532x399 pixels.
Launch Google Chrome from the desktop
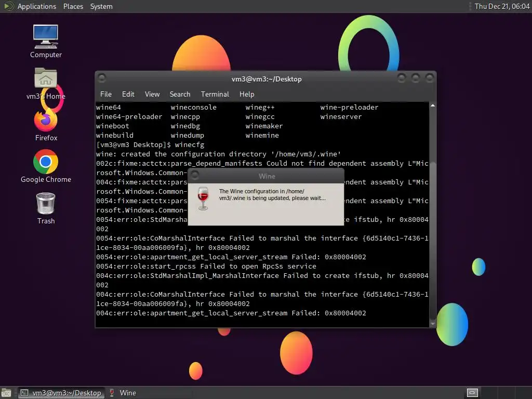coord(46,166)
